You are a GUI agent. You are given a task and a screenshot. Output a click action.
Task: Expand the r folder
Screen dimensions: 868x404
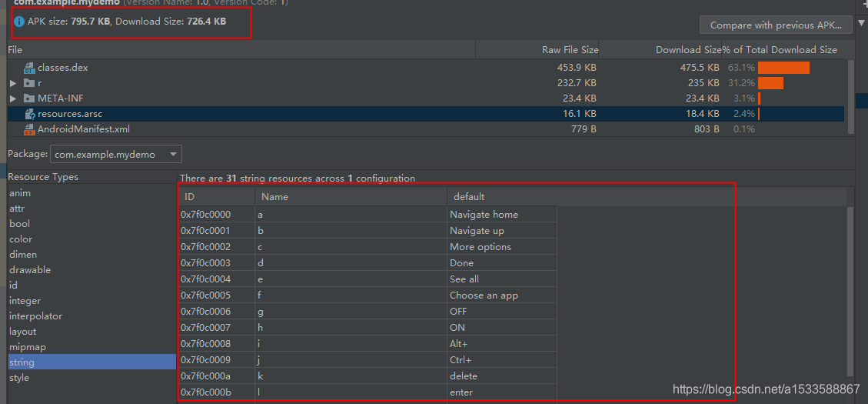[x=13, y=84]
